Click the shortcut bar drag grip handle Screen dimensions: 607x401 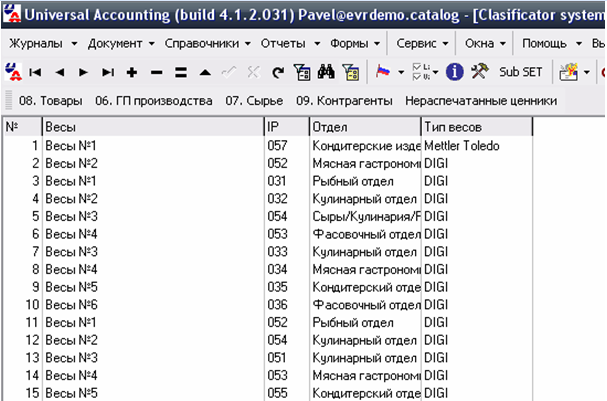click(9, 101)
